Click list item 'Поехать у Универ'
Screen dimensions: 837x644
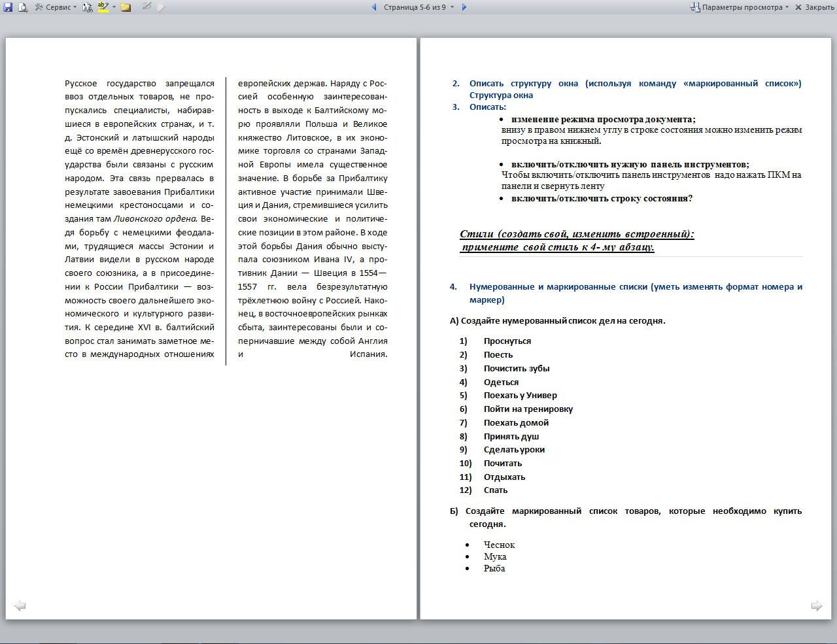point(521,396)
